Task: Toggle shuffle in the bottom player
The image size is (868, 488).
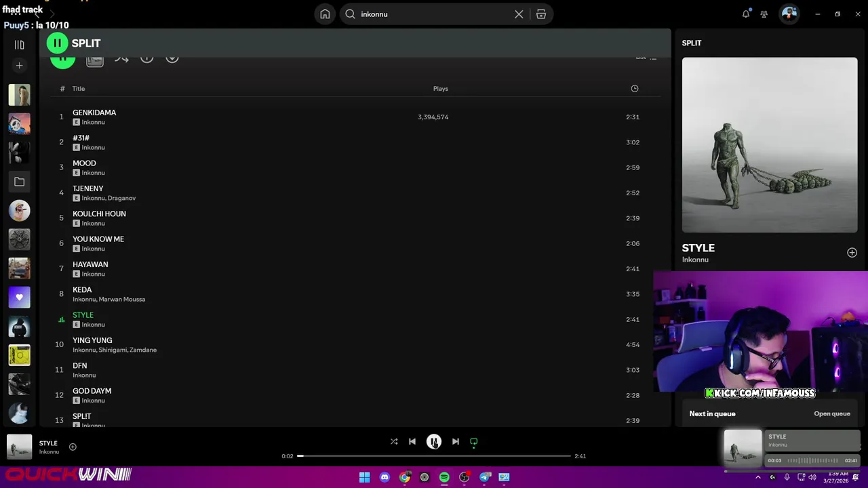Action: (394, 441)
